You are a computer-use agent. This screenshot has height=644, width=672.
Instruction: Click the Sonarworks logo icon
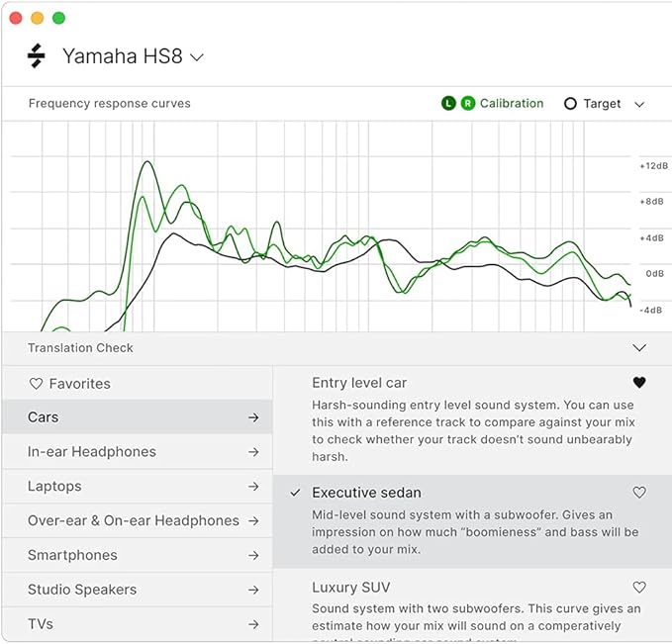[x=37, y=56]
